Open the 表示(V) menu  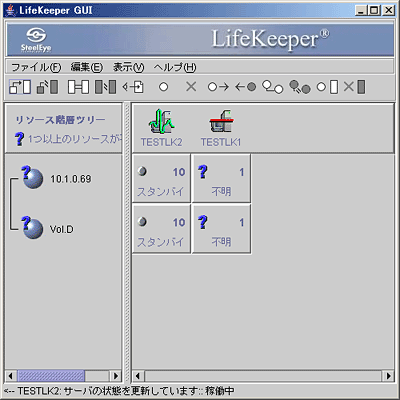[x=128, y=67]
